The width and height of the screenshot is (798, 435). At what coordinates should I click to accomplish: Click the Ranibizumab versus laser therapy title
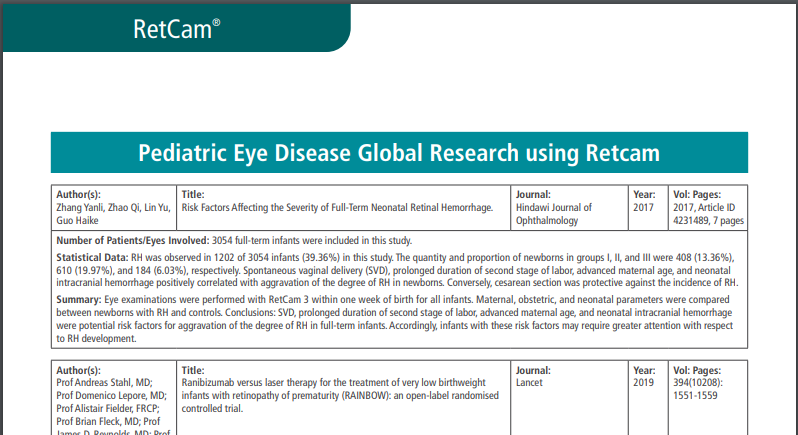point(340,395)
